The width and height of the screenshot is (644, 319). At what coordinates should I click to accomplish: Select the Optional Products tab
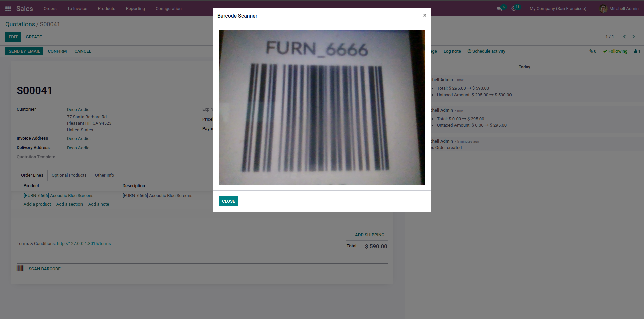pos(69,175)
